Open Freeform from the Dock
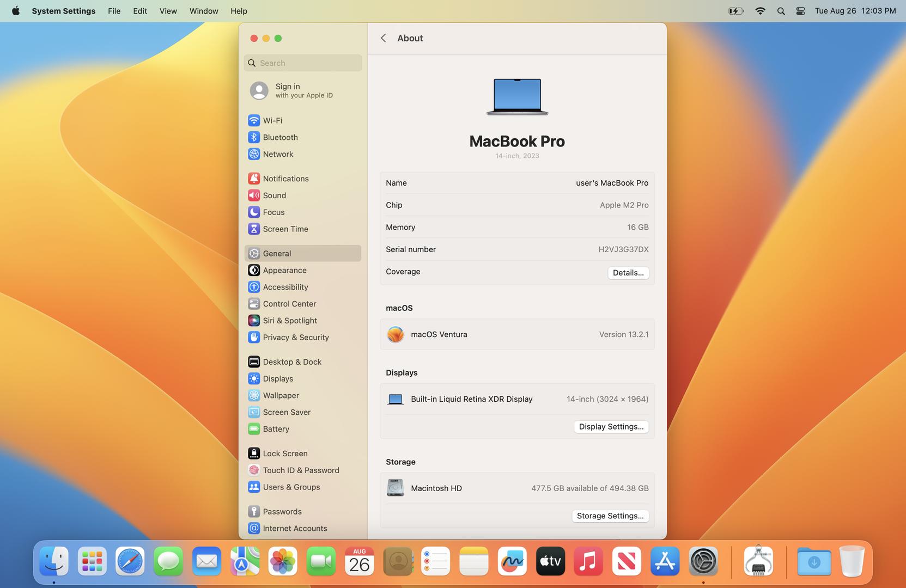This screenshot has height=588, width=906. (x=512, y=561)
